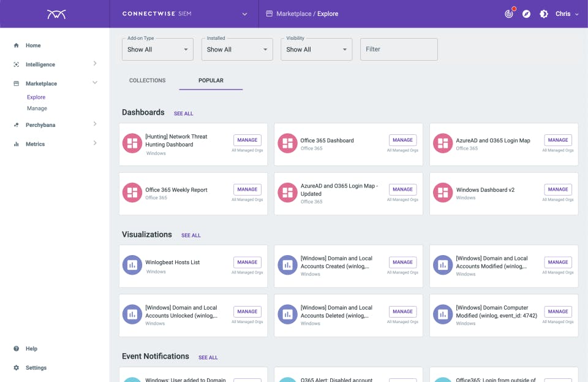The image size is (588, 382).
Task: Click Manage on Office 365 Dashboard
Action: click(x=403, y=140)
